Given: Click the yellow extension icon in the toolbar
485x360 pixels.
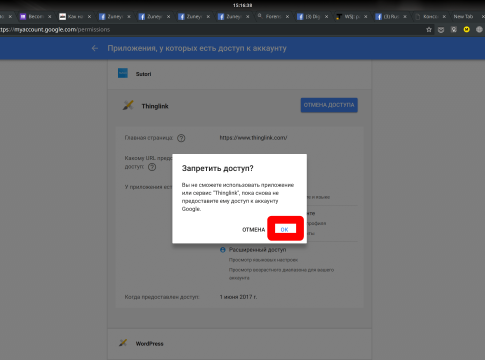Looking at the screenshot, I should click(x=466, y=29).
